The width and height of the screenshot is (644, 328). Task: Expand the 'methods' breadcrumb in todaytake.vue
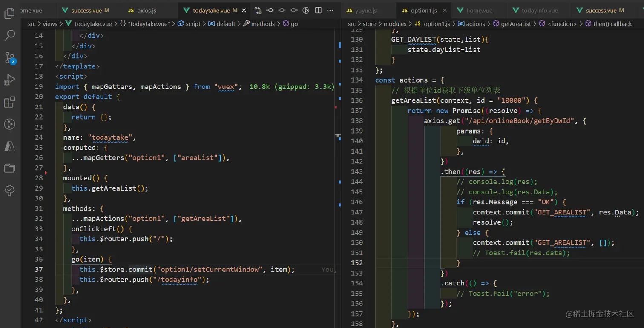262,24
